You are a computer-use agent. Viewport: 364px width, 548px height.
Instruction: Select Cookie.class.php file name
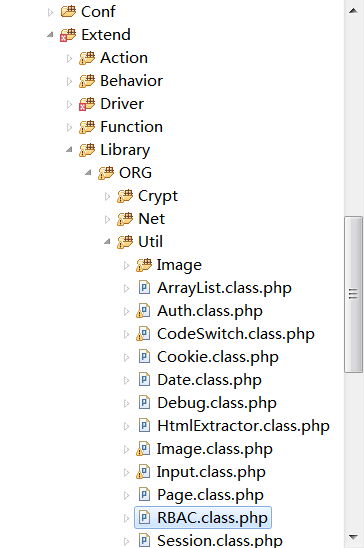[x=218, y=357]
